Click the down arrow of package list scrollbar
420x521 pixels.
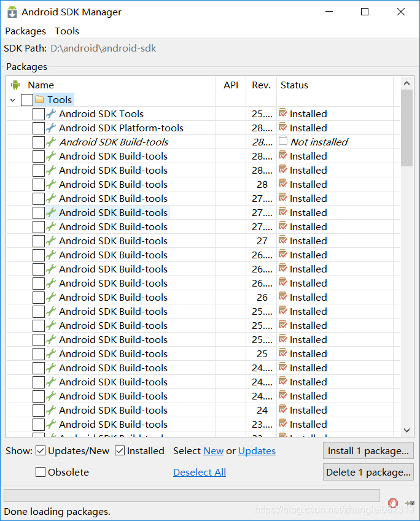pos(406,430)
